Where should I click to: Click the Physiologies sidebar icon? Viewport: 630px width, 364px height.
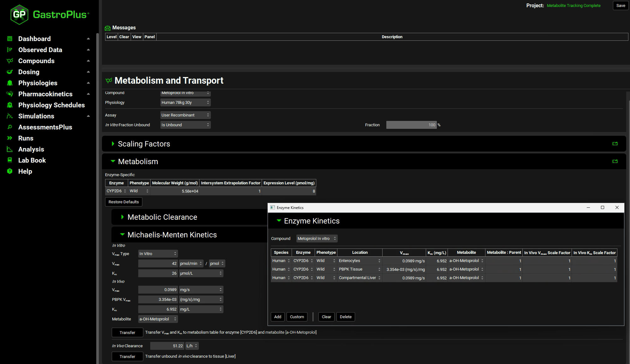[x=10, y=83]
